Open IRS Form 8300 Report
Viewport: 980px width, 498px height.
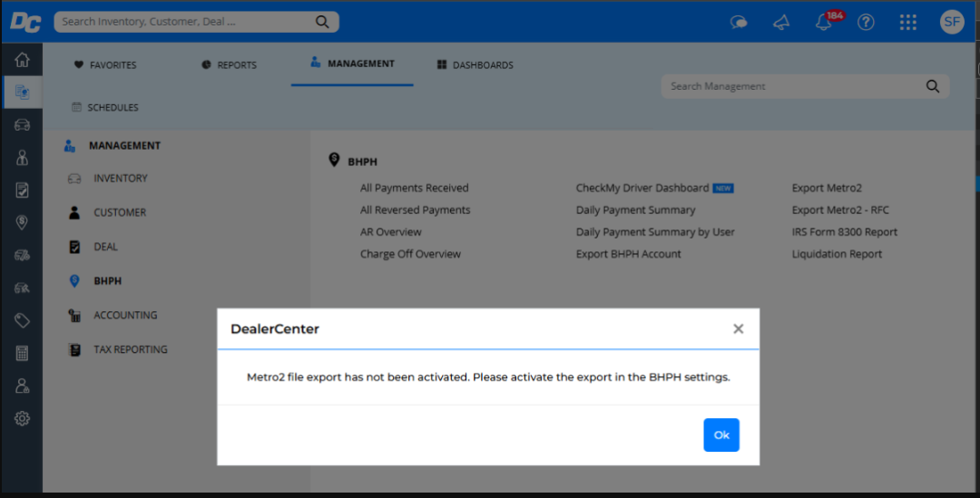(x=845, y=232)
